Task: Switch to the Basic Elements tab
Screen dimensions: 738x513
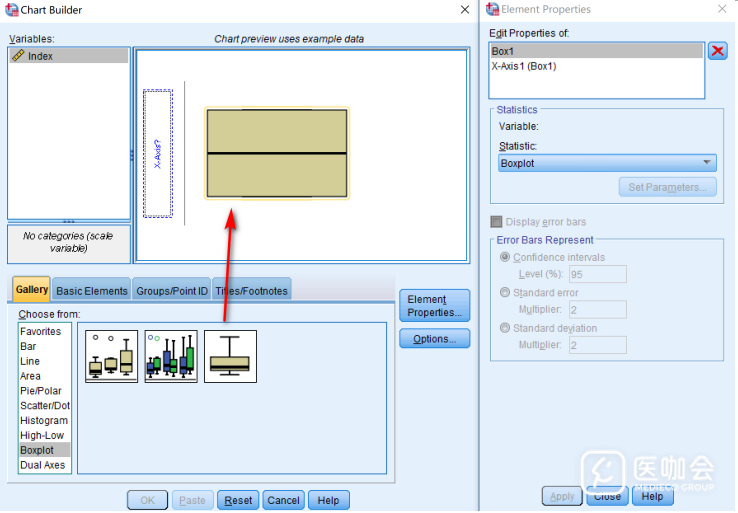Action: (92, 291)
